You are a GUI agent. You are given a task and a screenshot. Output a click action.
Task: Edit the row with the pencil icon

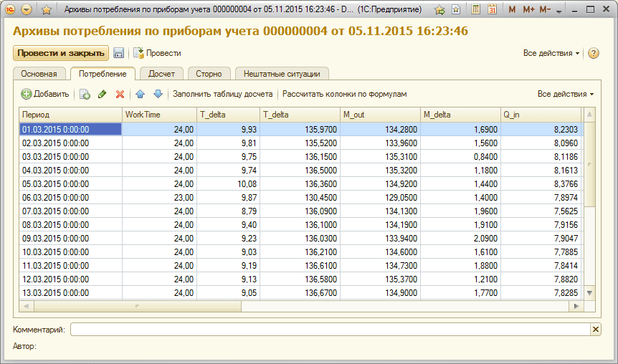click(102, 94)
